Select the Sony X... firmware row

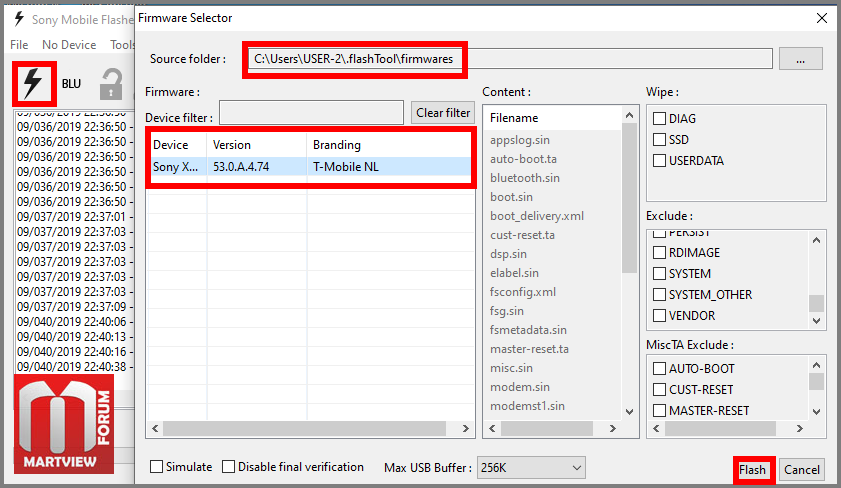coord(311,167)
